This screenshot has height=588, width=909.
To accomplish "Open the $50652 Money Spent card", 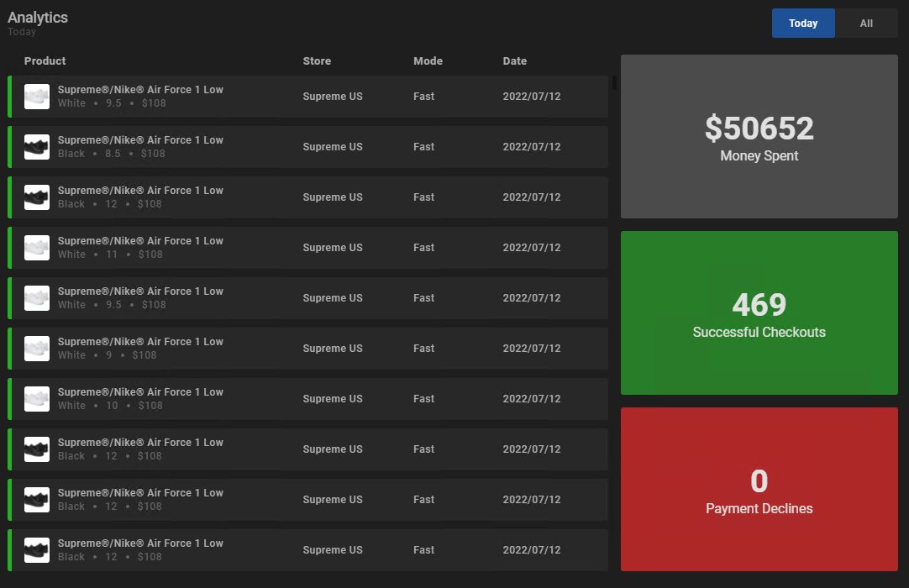I will click(759, 136).
